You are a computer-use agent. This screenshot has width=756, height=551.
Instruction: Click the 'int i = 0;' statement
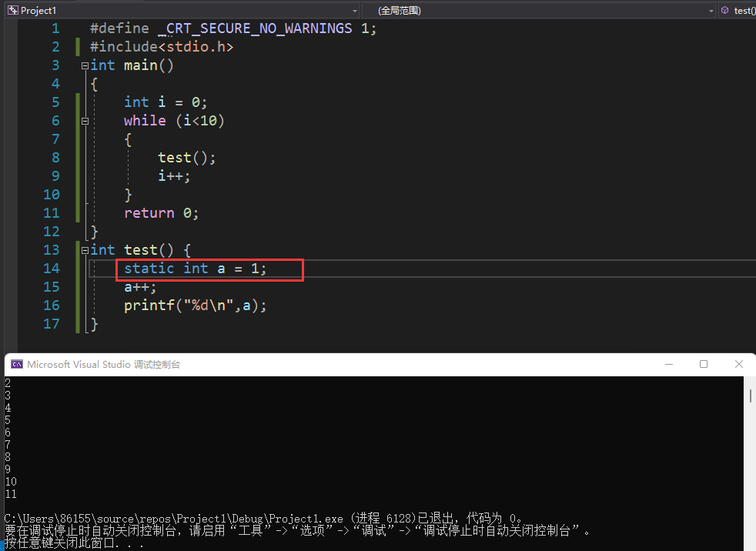point(166,102)
